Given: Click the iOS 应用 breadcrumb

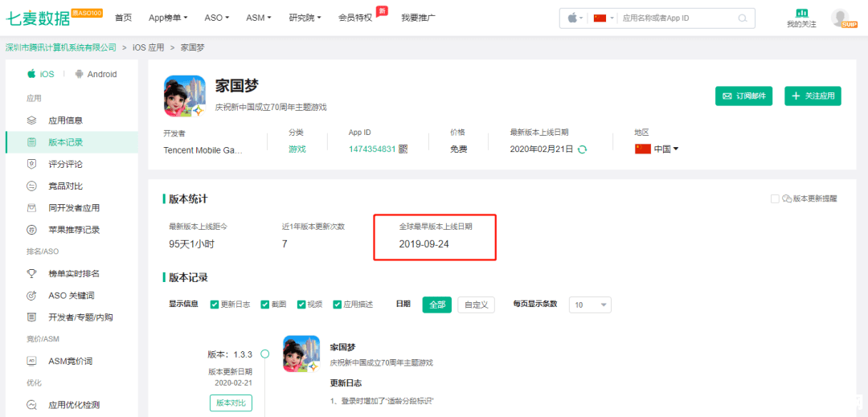Looking at the screenshot, I should pyautogui.click(x=149, y=47).
